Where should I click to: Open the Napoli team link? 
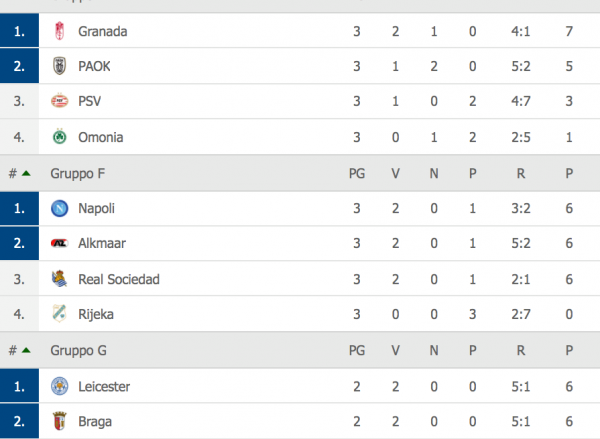(95, 209)
